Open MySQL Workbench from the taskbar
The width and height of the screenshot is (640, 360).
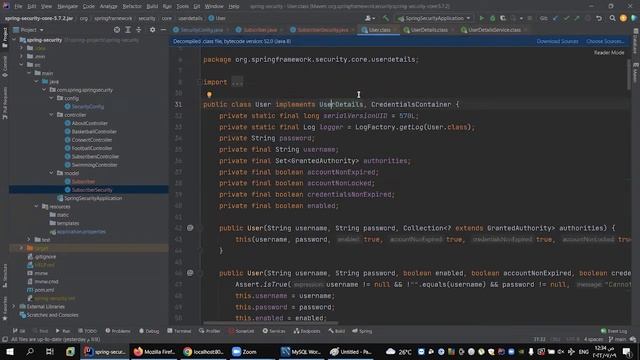point(301,351)
